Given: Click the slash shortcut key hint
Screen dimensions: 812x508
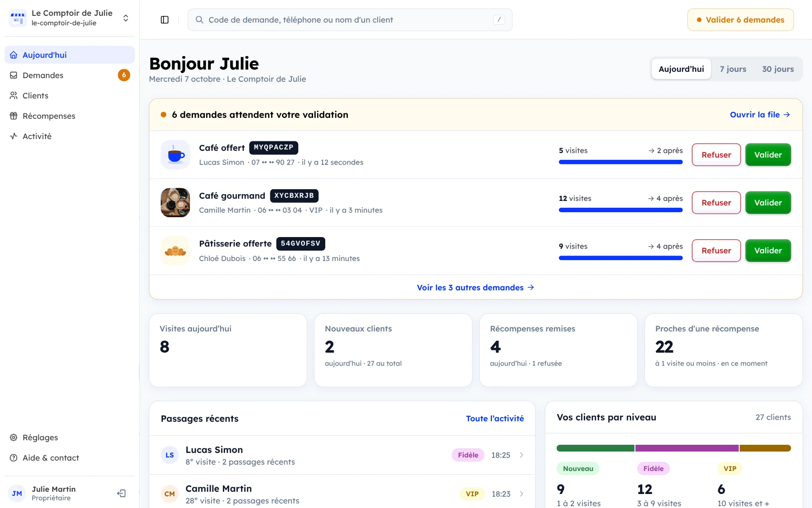Looking at the screenshot, I should (x=499, y=19).
